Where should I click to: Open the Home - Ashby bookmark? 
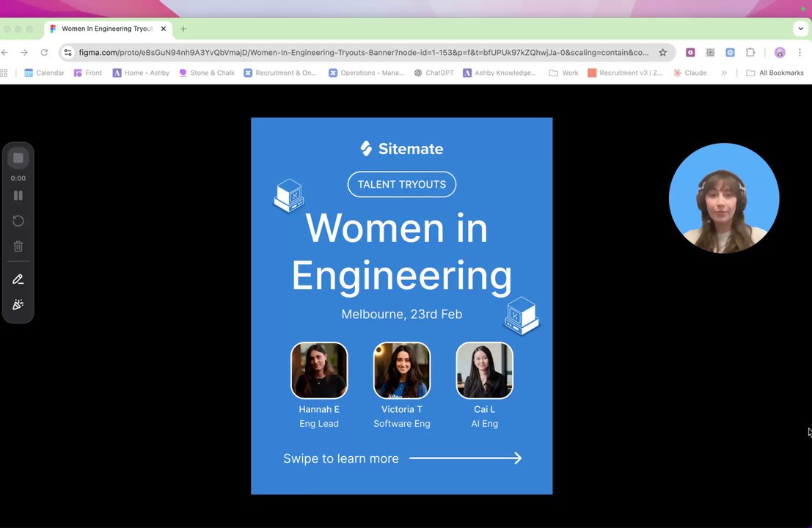(142, 73)
